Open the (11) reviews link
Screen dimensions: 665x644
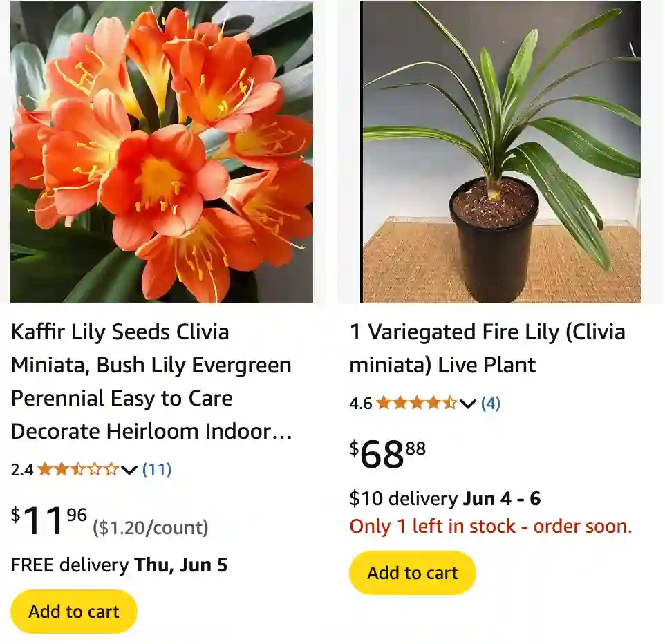(156, 471)
